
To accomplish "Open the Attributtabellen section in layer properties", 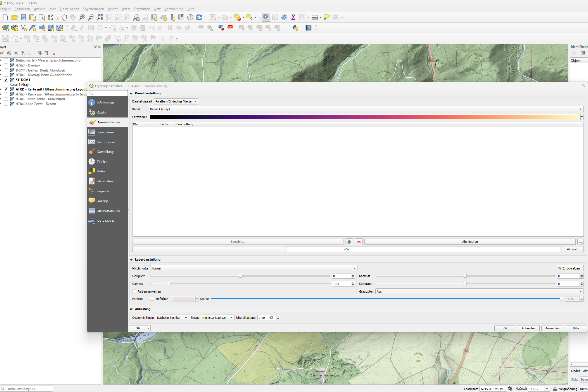I will [x=93, y=211].
